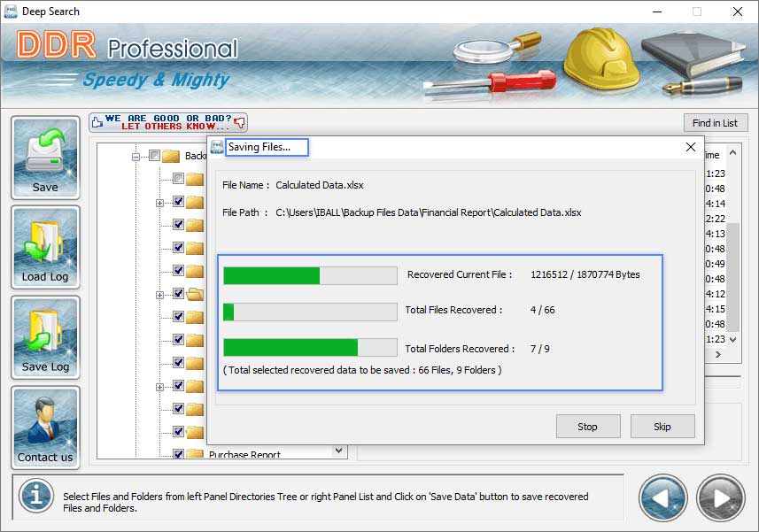
Task: Expand the open-folder tree node
Action: [x=159, y=295]
